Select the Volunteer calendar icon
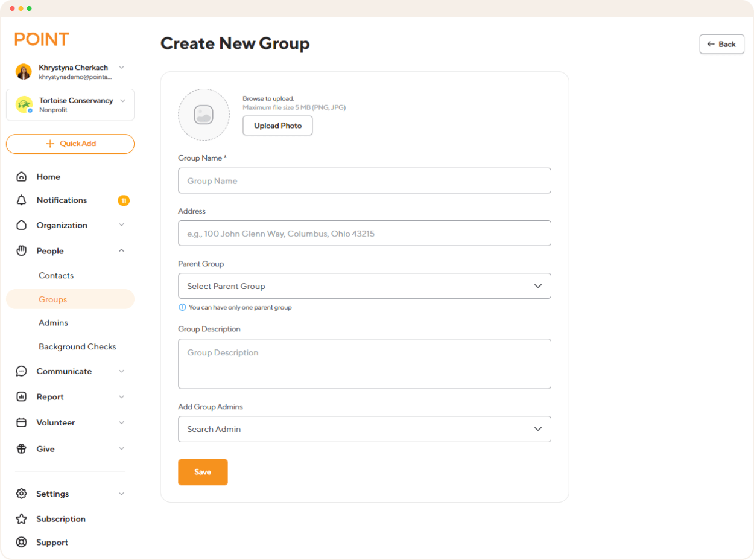 click(x=21, y=422)
